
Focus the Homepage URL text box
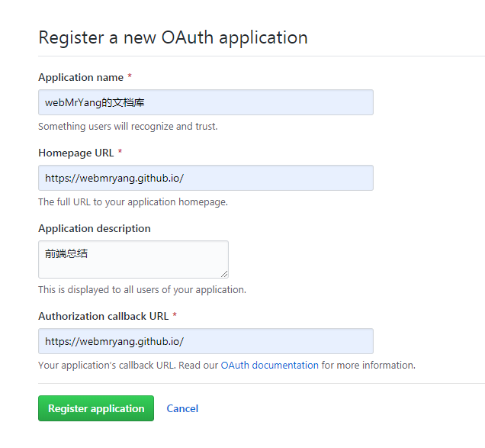pyautogui.click(x=205, y=178)
